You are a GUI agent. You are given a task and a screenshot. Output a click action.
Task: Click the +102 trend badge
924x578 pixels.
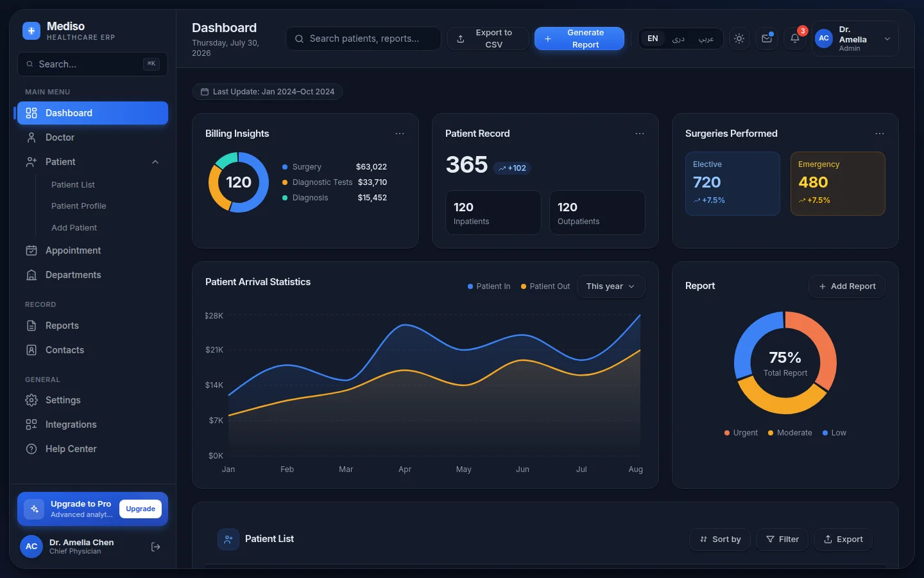coord(512,168)
